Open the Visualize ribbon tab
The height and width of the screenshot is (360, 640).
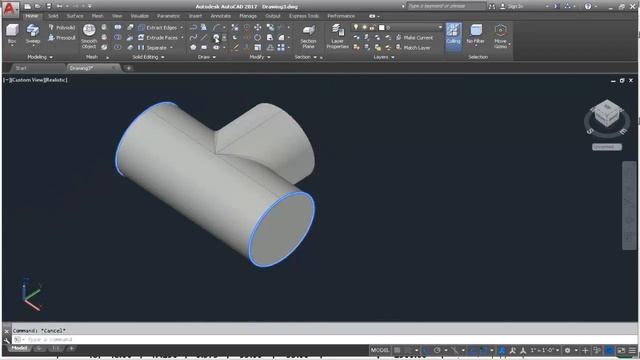[x=140, y=16]
